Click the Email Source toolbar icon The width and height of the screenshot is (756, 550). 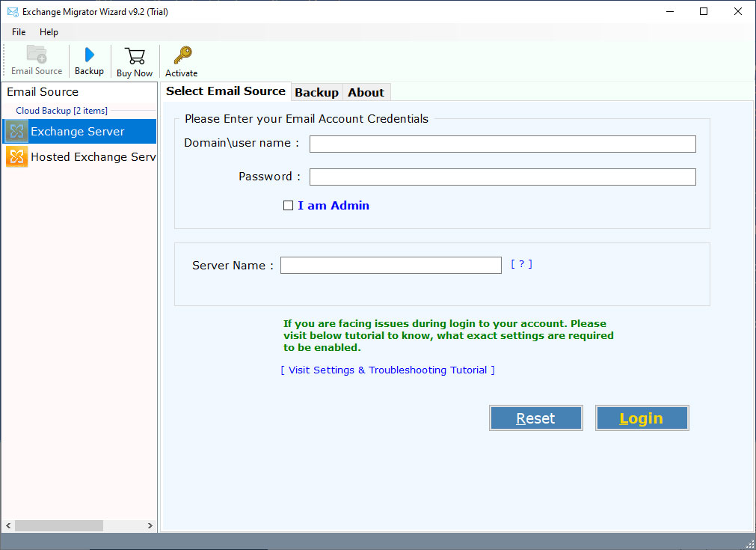pyautogui.click(x=37, y=55)
